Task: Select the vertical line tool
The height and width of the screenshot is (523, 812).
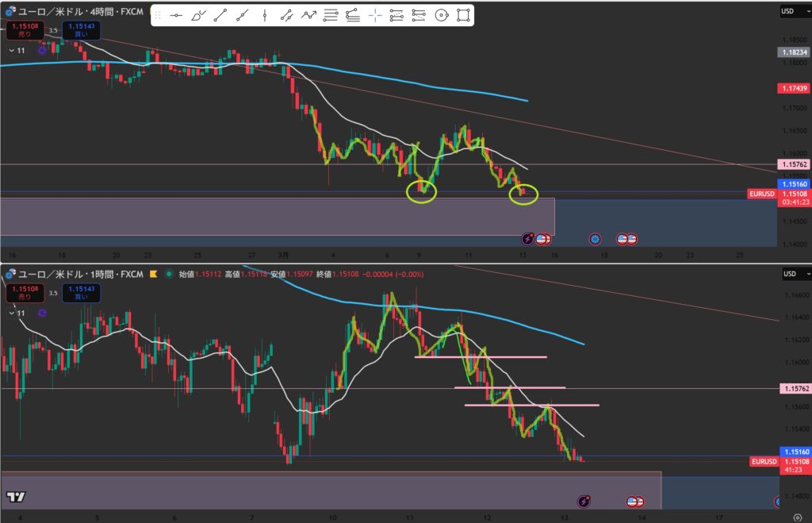Action: click(264, 15)
